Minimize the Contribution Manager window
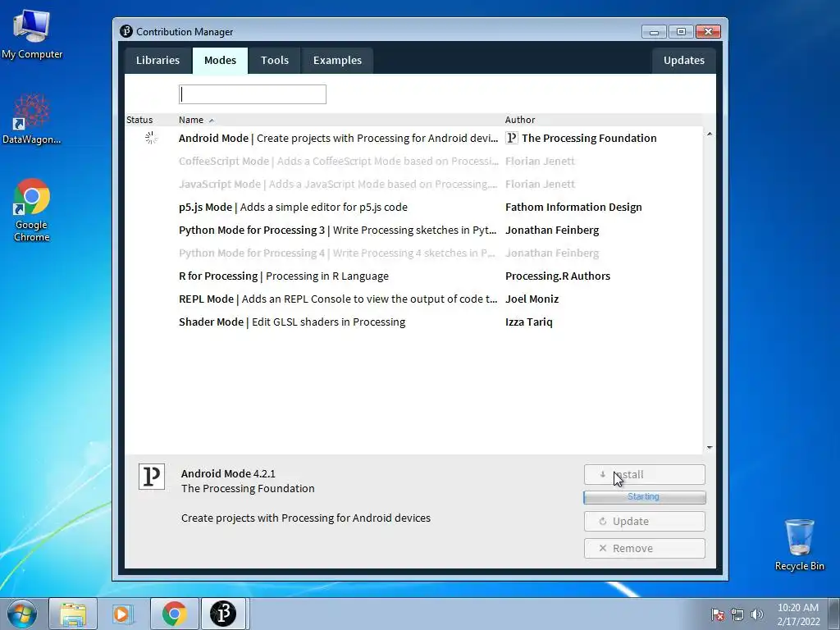The width and height of the screenshot is (840, 630). [x=654, y=32]
